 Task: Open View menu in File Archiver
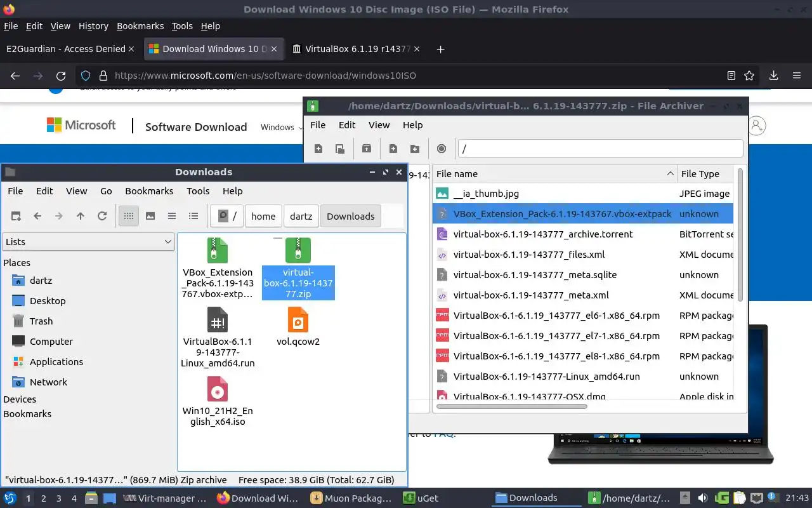pyautogui.click(x=379, y=124)
